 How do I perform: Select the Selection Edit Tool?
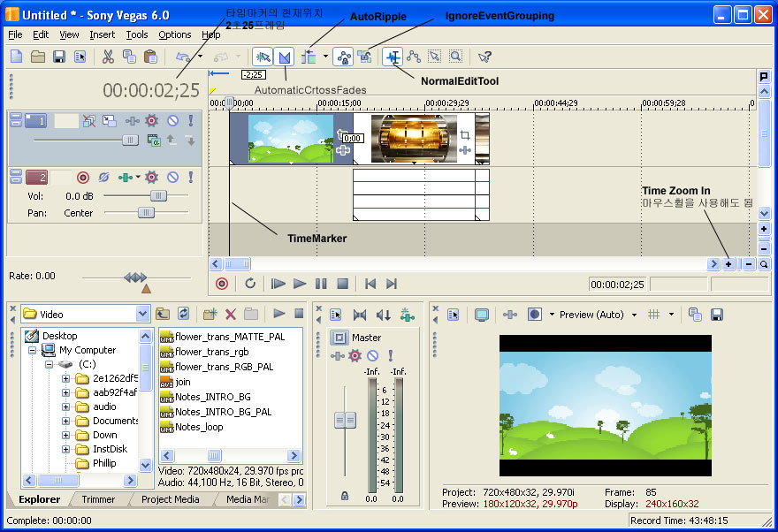(x=435, y=57)
